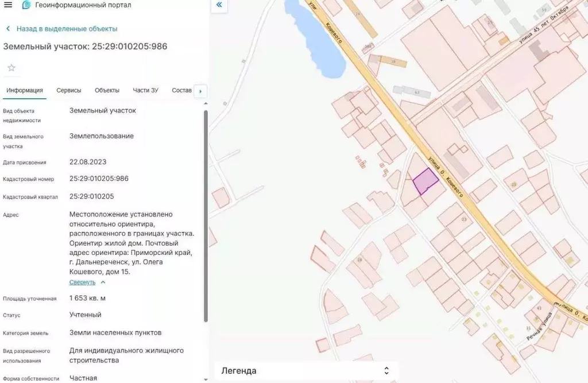Open the Сервисы tab

pos(69,90)
